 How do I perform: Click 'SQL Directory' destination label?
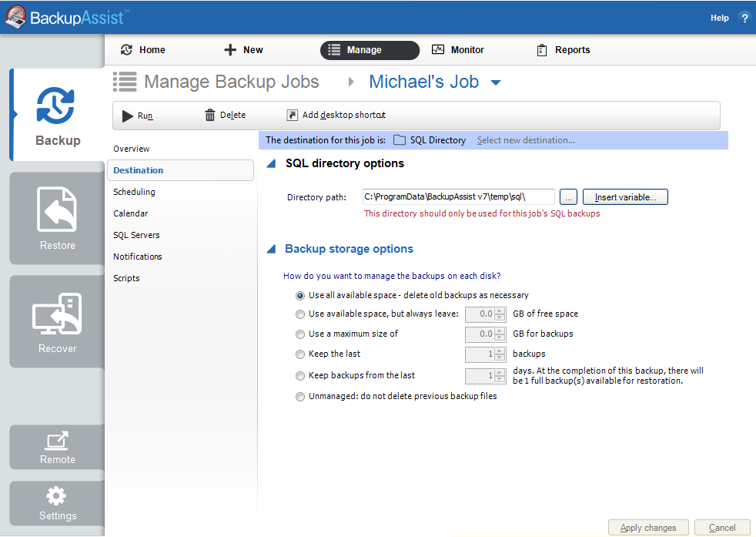point(438,140)
